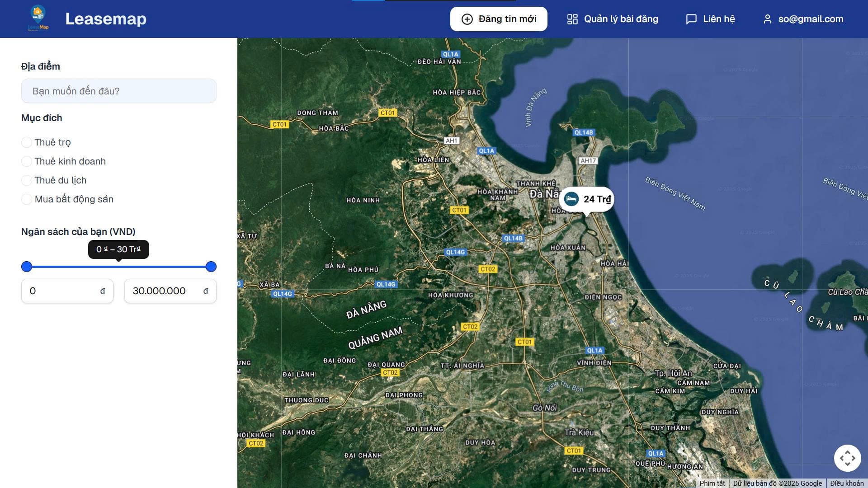Click the bed icon on the 24 Trđ marker
This screenshot has height=488, width=868.
click(571, 199)
